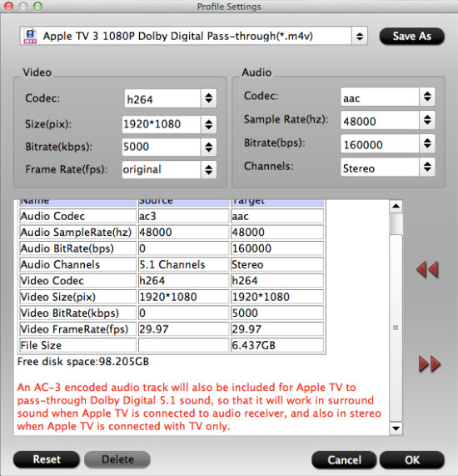458x476 pixels.
Task: Open the Video Codec dropdown arrows
Action: 208,98
